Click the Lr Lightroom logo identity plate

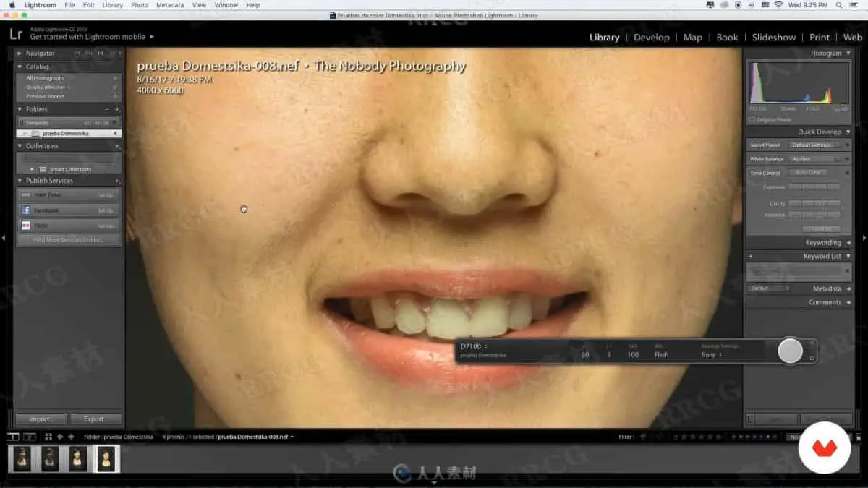(x=16, y=34)
